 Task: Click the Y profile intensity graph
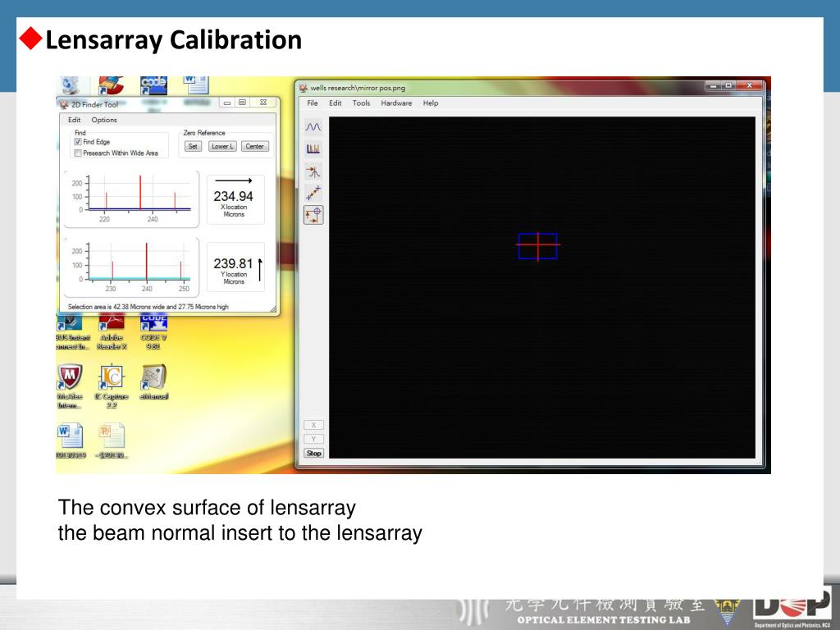pyautogui.click(x=132, y=267)
